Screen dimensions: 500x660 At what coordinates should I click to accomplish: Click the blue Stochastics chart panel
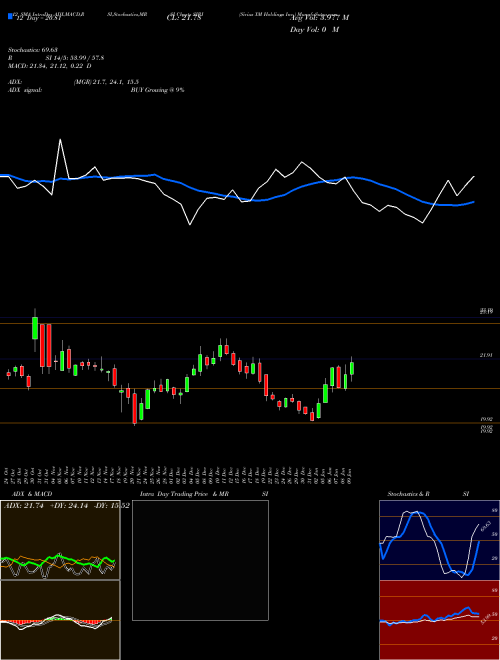coord(439,540)
